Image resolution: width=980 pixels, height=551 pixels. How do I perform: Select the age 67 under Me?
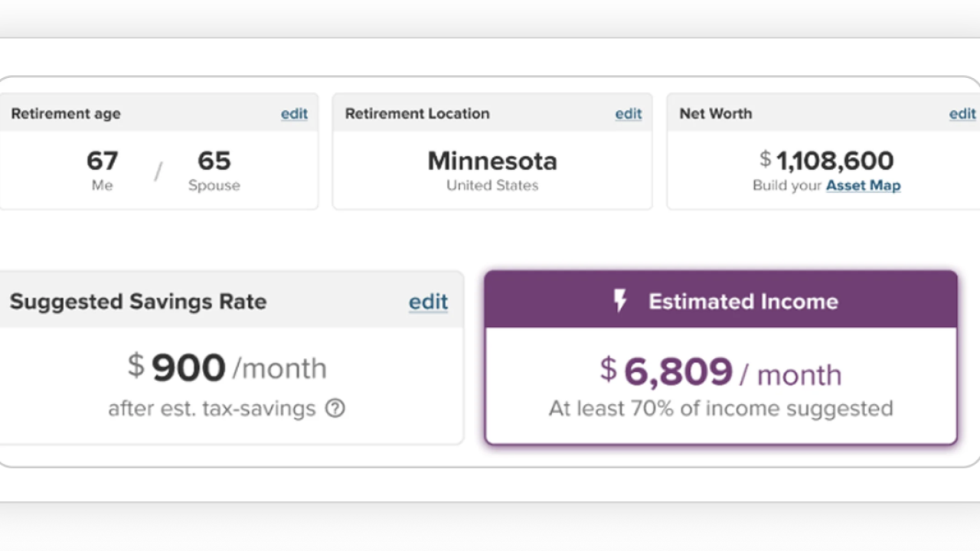coord(102,161)
